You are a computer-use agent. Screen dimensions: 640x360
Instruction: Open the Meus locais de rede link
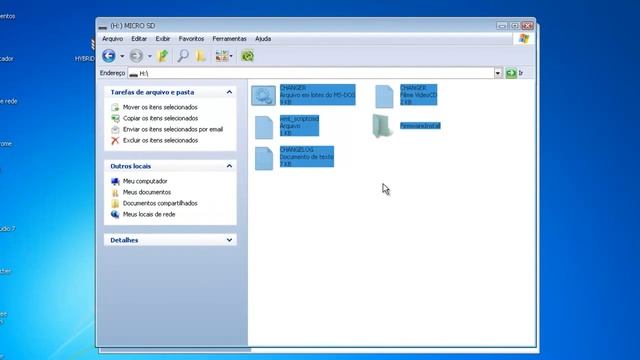[x=149, y=214]
